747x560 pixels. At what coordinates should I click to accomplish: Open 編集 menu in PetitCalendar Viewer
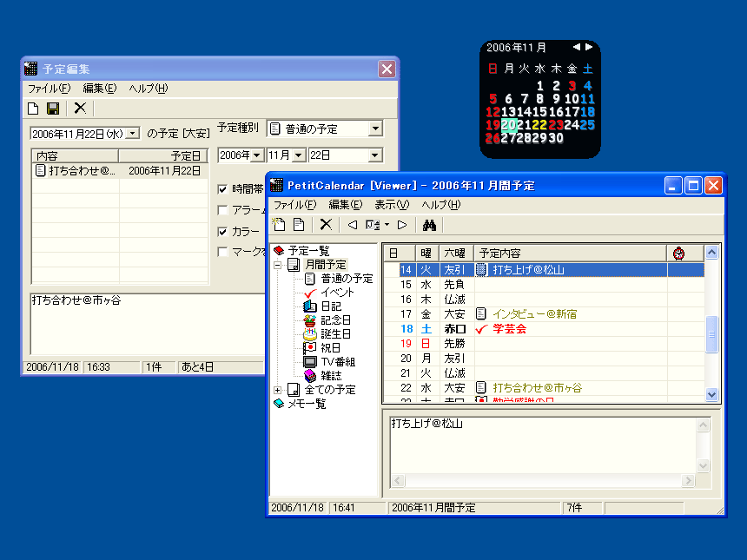(346, 205)
